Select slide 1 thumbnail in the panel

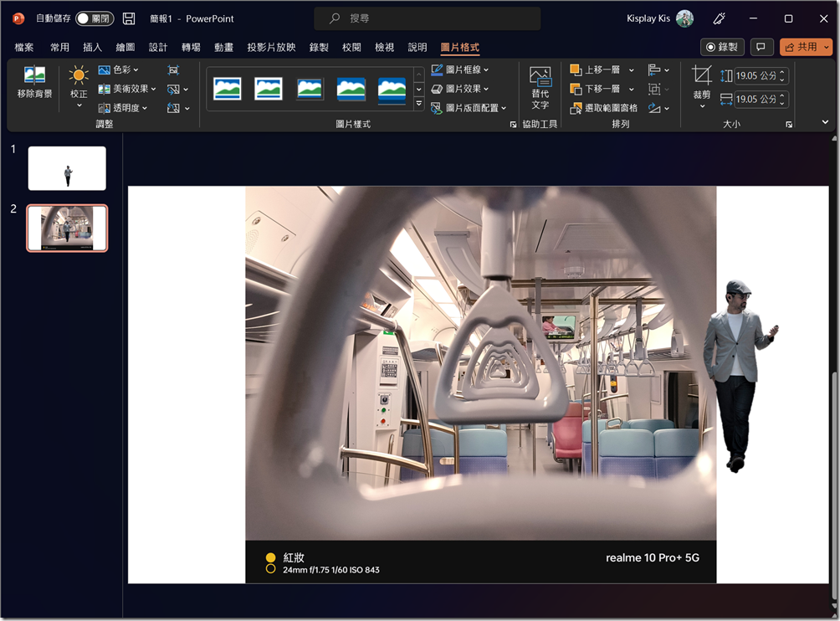tap(67, 168)
